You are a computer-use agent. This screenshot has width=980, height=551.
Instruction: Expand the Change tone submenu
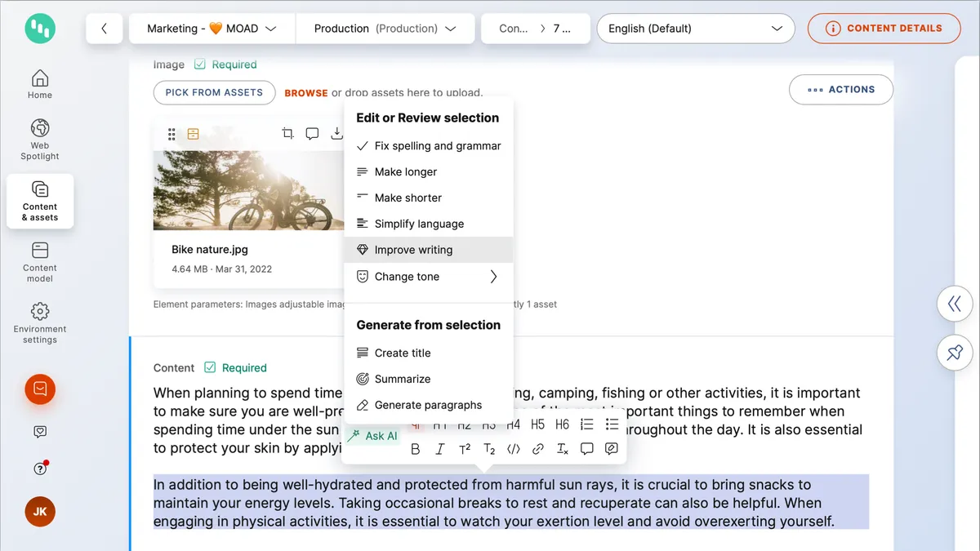point(429,277)
